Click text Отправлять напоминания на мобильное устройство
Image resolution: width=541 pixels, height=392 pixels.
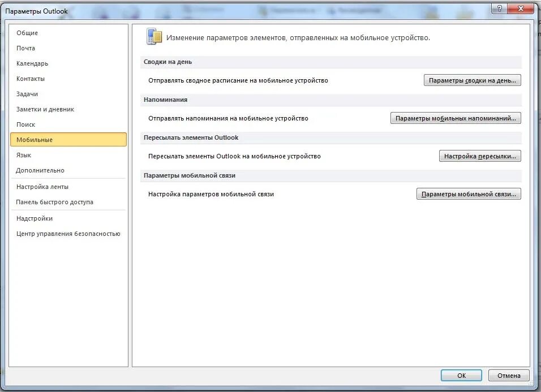[228, 118]
